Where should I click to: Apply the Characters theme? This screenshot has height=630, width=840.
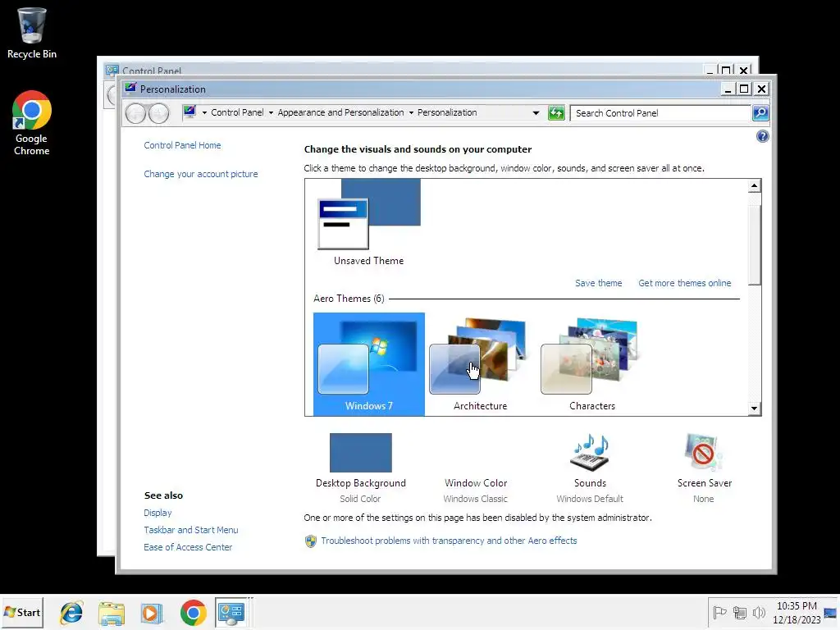point(591,363)
